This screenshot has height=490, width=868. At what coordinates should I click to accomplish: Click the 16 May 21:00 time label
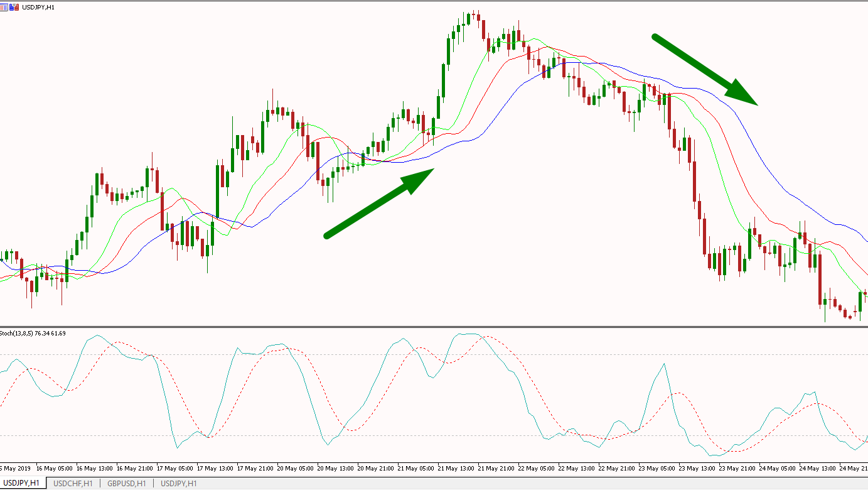click(x=135, y=469)
